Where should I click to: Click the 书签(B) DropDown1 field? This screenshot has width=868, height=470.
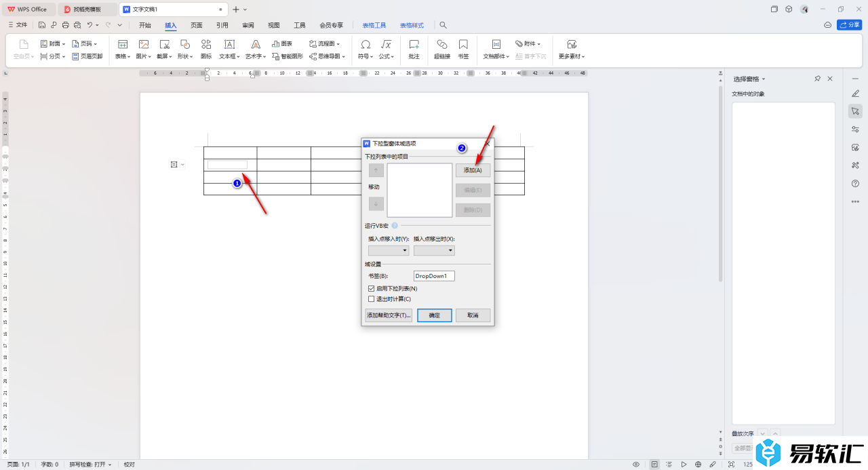pos(434,276)
